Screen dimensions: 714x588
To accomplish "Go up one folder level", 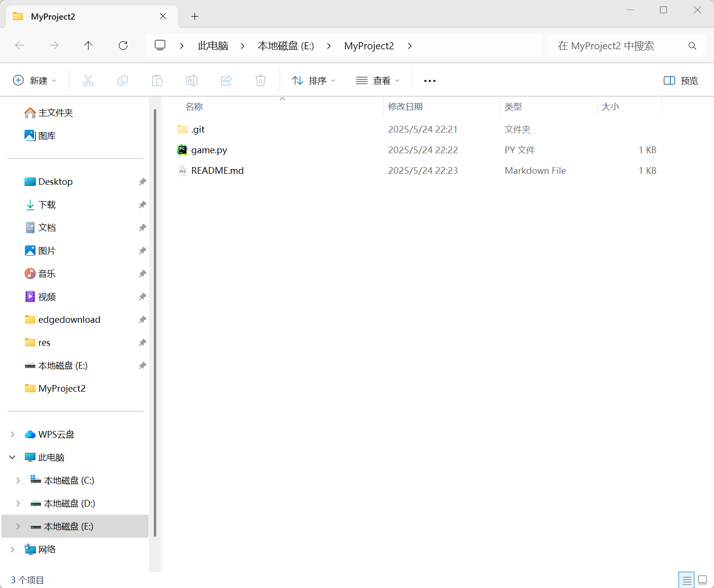I will (88, 45).
